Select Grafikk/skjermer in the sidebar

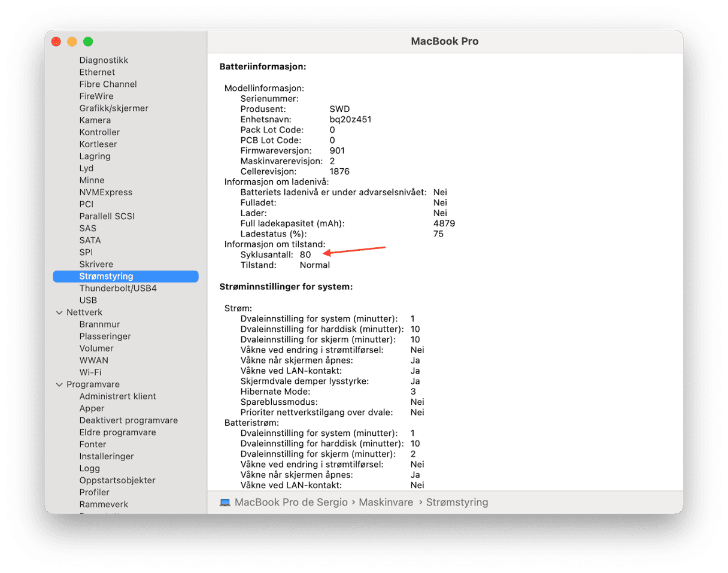[x=114, y=108]
